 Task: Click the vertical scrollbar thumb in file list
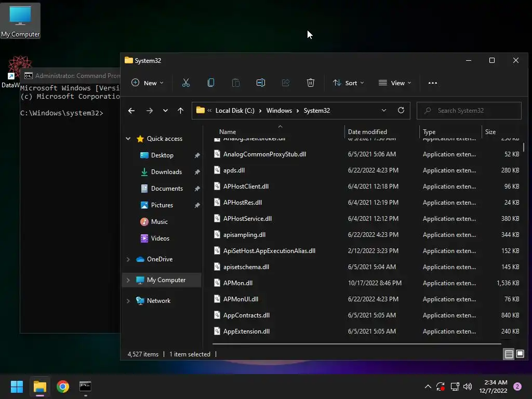coord(524,147)
